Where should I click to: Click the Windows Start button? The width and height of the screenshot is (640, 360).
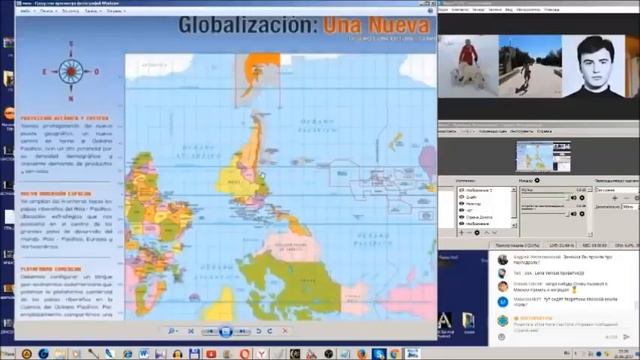click(7, 353)
